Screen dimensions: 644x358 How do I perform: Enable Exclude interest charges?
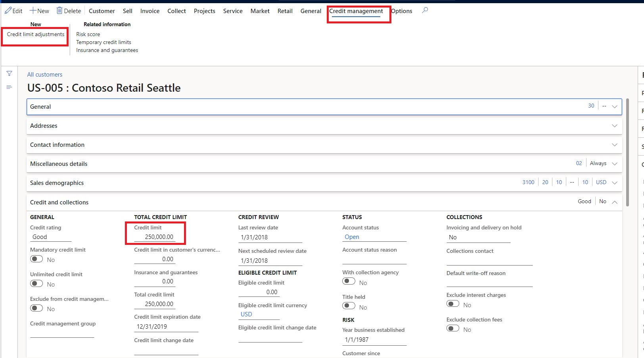coord(452,303)
